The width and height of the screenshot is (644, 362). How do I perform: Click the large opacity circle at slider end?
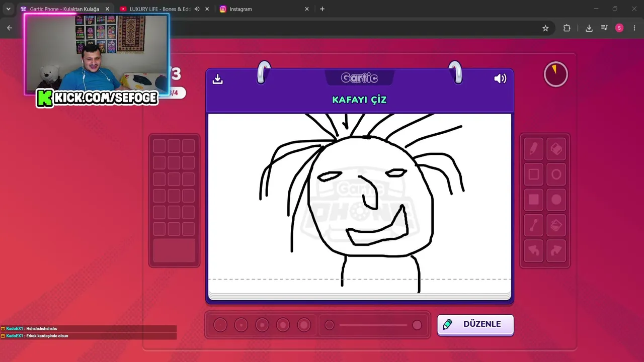pyautogui.click(x=417, y=325)
